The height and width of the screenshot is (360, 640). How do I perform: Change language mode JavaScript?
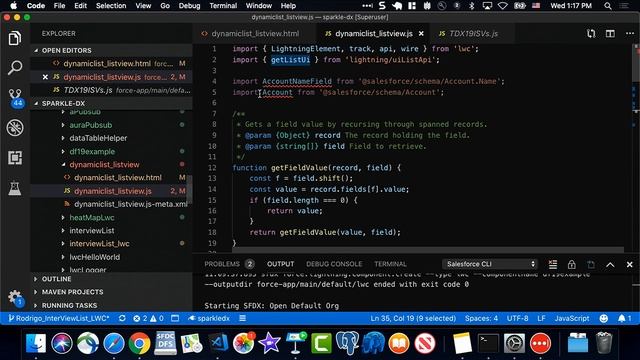point(571,318)
